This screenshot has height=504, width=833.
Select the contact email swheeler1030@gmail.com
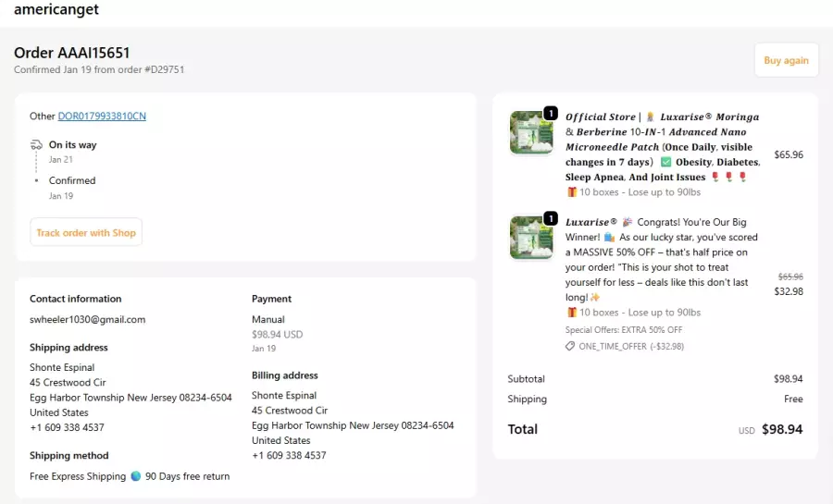tap(87, 319)
